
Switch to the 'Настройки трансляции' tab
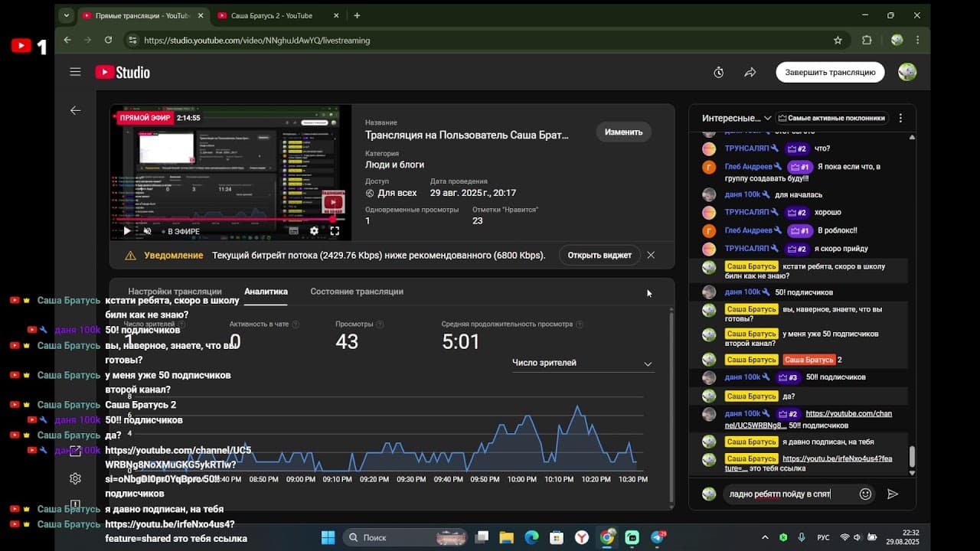click(x=175, y=292)
